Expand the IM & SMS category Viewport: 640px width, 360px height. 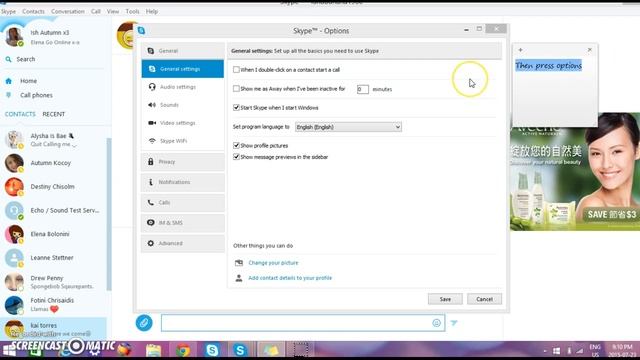click(182, 223)
